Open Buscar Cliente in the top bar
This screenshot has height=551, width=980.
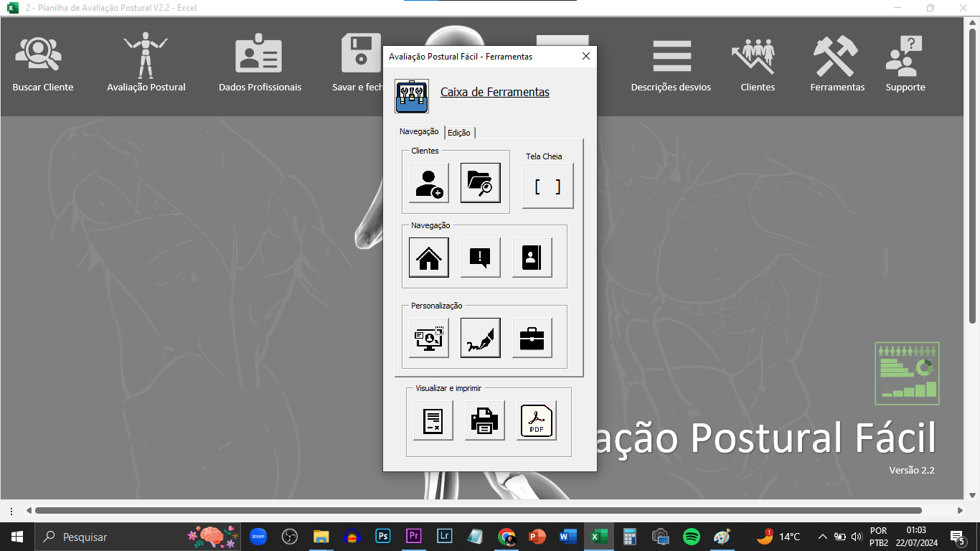[x=43, y=63]
